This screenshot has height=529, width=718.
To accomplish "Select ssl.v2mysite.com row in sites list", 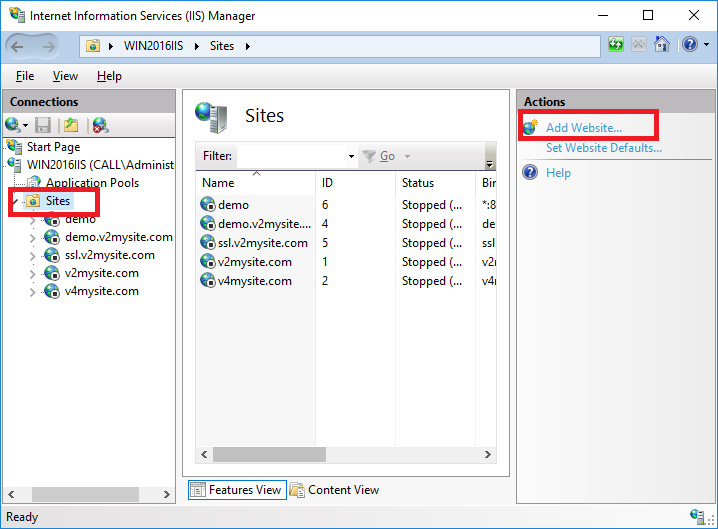I will pyautogui.click(x=346, y=243).
